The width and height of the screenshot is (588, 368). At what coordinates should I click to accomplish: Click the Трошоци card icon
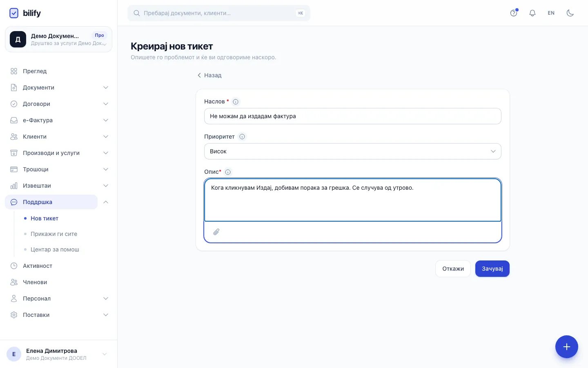[x=14, y=169]
